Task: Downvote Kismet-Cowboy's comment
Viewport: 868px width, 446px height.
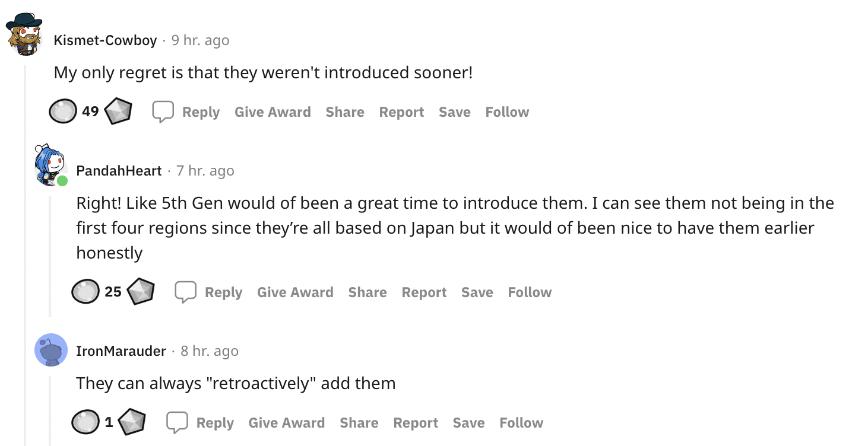Action: [118, 111]
